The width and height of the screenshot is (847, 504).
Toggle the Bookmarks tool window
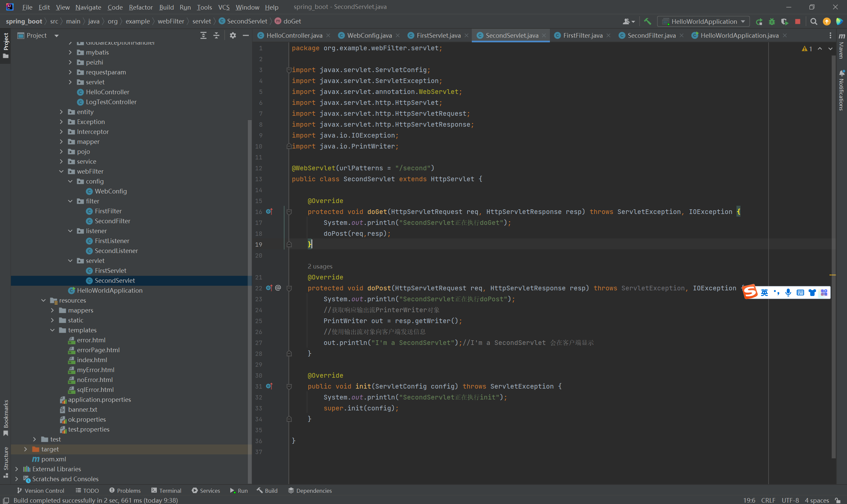(5, 417)
